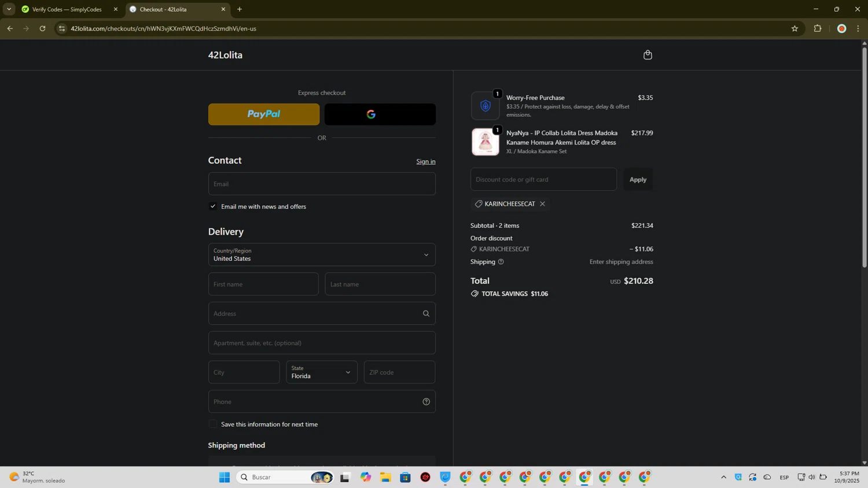868x488 pixels.
Task: Click the Last name field
Action: pos(380,284)
